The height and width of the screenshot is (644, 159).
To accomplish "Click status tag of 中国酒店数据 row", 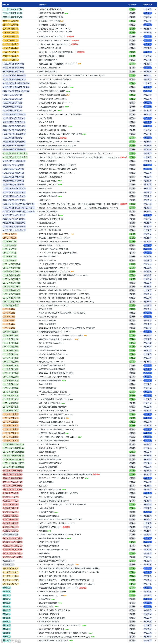I will point(132,599).
